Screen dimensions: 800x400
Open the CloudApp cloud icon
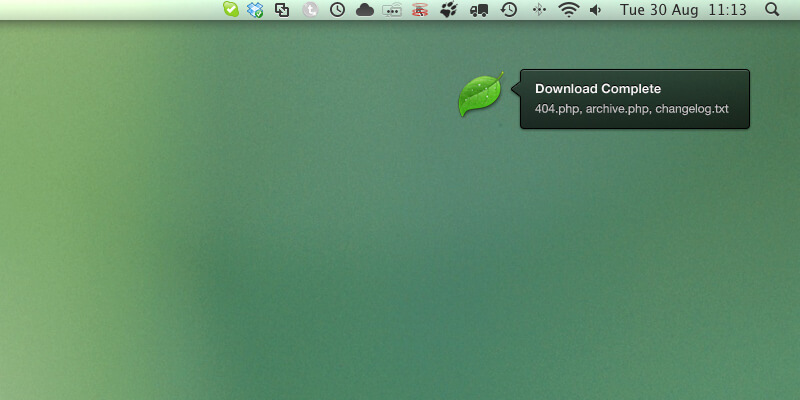tap(365, 10)
